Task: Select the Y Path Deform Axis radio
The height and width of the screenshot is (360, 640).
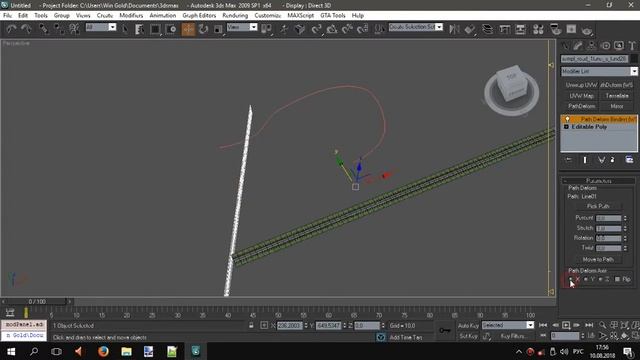Action: coord(586,279)
